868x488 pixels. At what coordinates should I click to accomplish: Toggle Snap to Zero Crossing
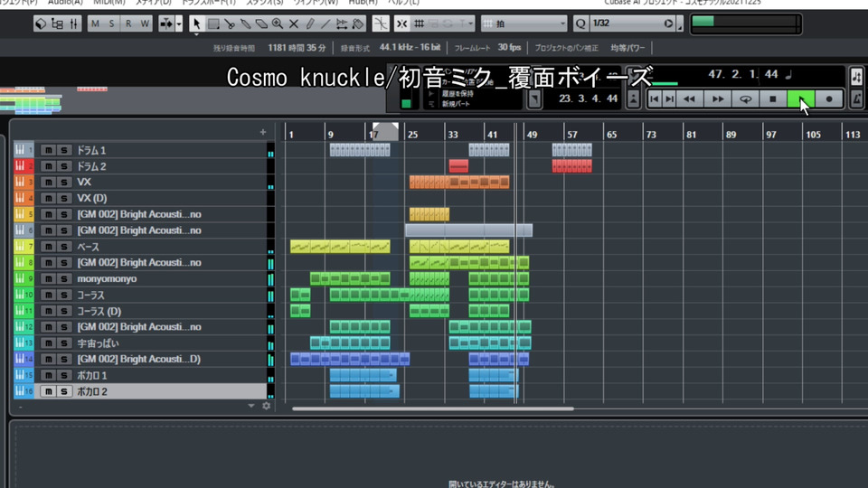(381, 23)
